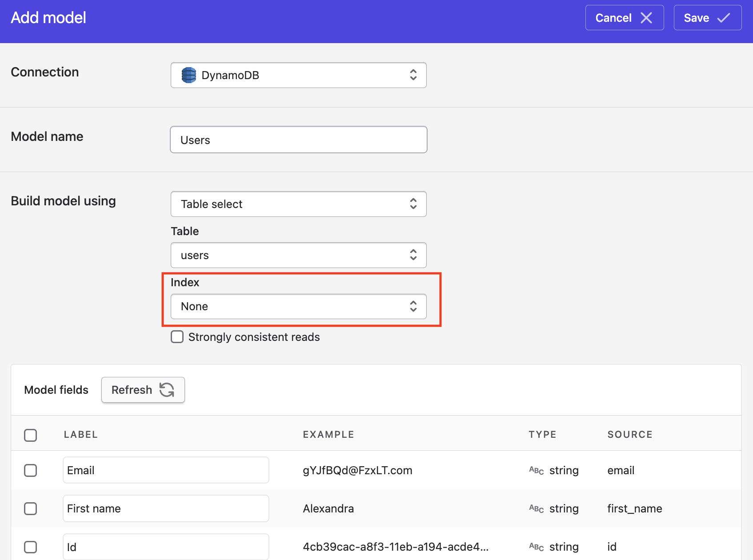
Task: Edit the Email label text field
Action: (x=166, y=470)
